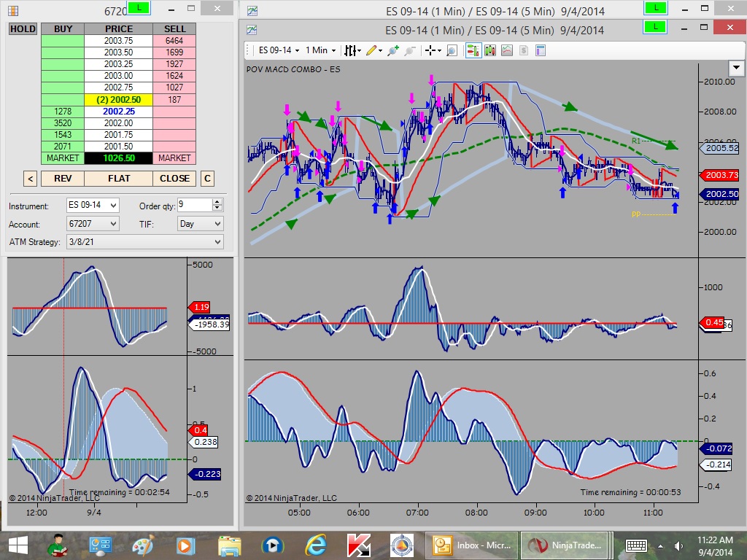Click the sell MARKET cell
This screenshot has height=560, width=747.
tap(174, 158)
